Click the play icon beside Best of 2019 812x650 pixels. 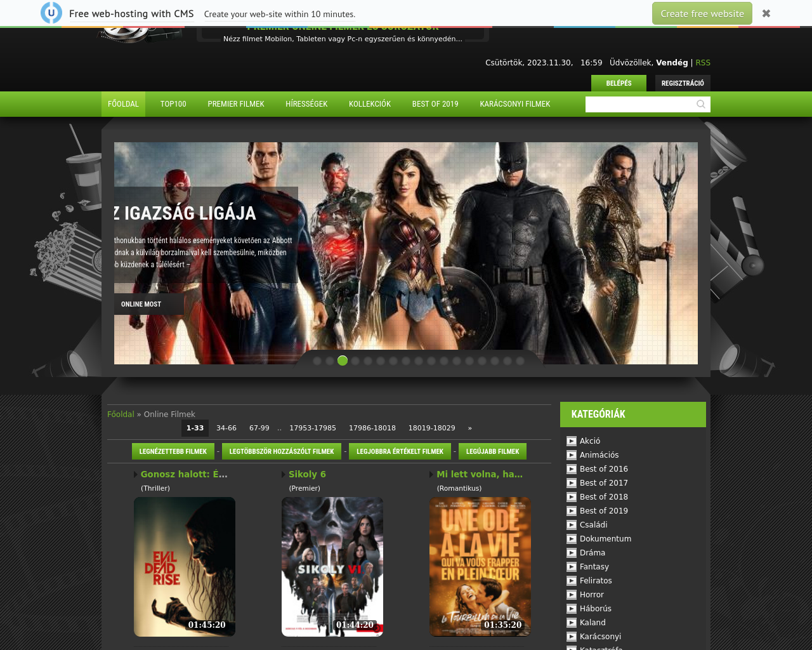[572, 511]
